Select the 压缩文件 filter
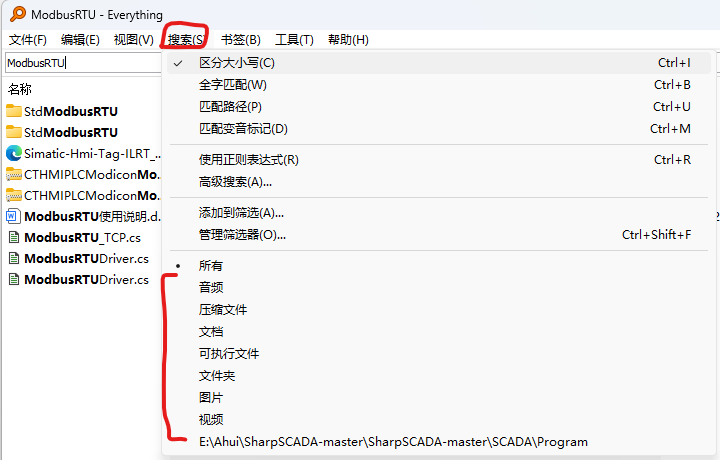Viewport: 720px width, 460px height. [x=439, y=310]
